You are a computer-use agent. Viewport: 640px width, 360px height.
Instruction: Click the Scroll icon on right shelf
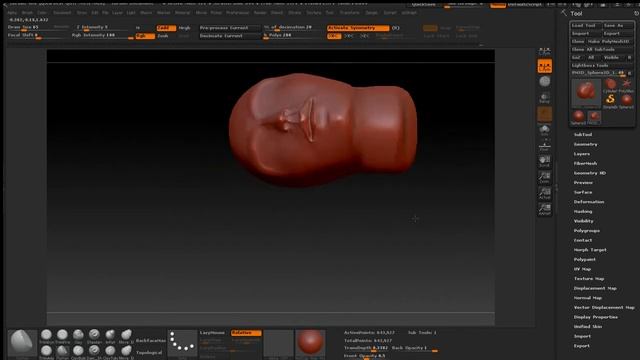pos(544,161)
